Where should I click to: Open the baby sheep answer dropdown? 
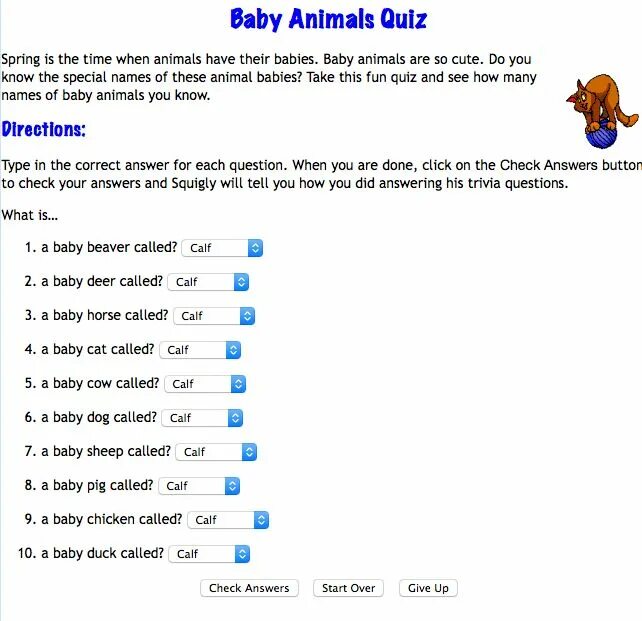[x=216, y=452]
